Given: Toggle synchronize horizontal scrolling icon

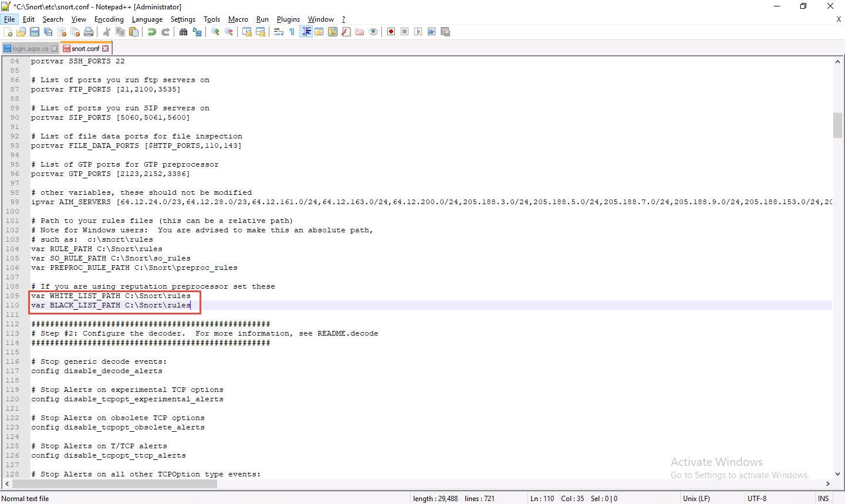Looking at the screenshot, I should (261, 32).
